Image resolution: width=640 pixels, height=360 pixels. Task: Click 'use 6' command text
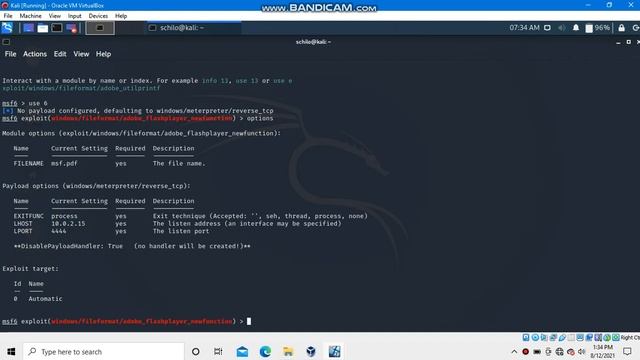click(38, 103)
